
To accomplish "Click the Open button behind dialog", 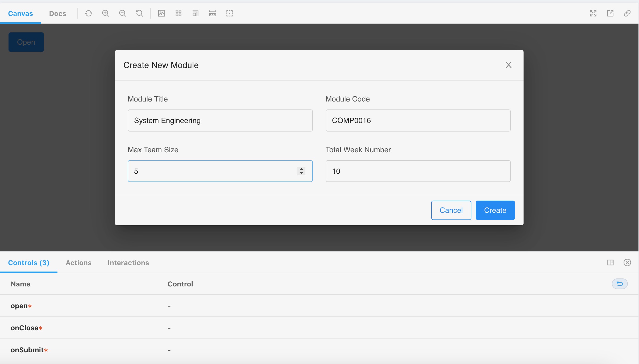I will [26, 42].
